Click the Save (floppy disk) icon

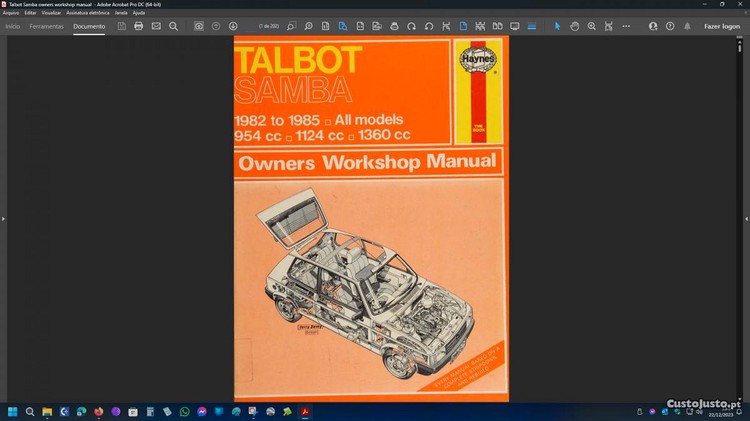pyautogui.click(x=121, y=26)
